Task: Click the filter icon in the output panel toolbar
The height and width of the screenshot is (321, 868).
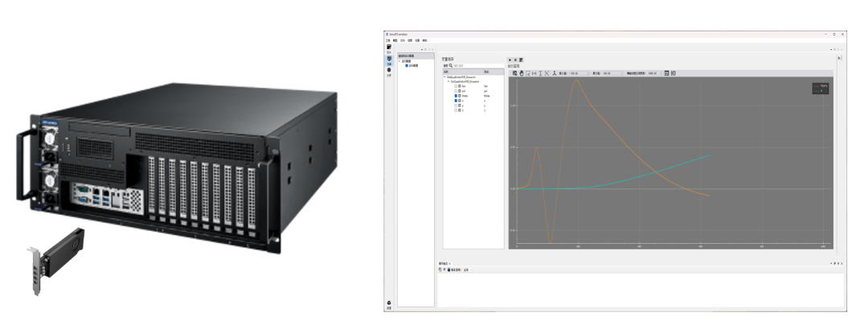Action: coord(444,270)
